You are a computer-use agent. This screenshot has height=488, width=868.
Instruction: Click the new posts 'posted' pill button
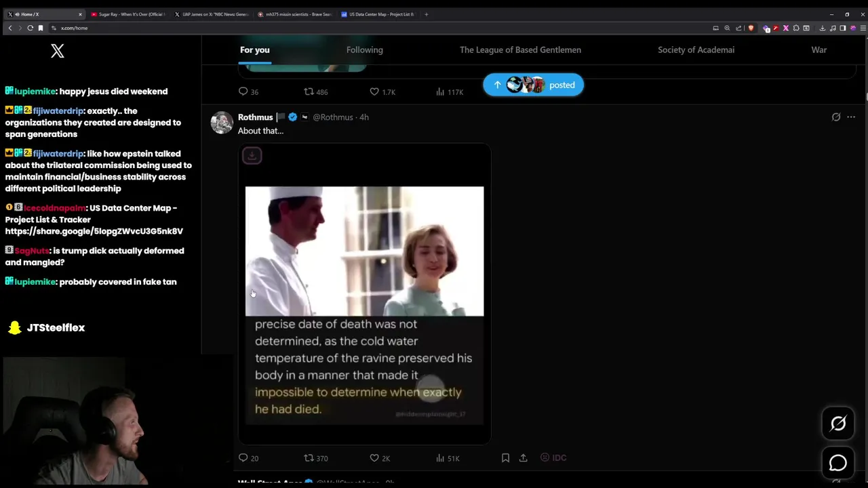pos(533,85)
